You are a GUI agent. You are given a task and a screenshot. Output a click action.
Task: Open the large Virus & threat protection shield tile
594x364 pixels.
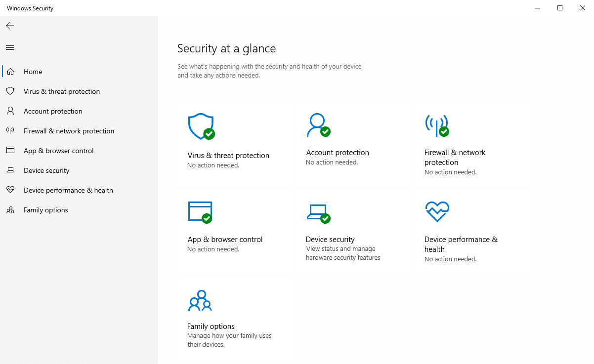pyautogui.click(x=201, y=127)
